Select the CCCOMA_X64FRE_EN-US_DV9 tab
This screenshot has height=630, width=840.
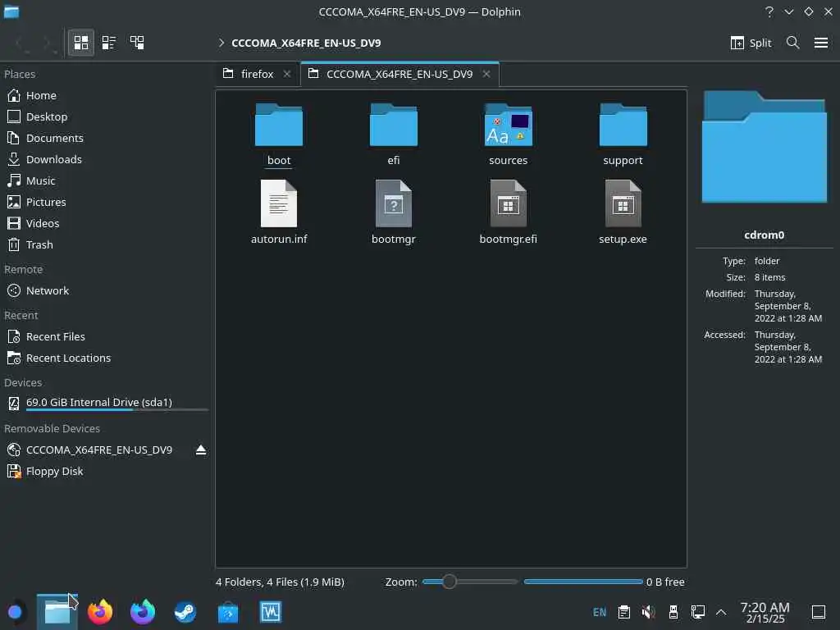point(399,74)
